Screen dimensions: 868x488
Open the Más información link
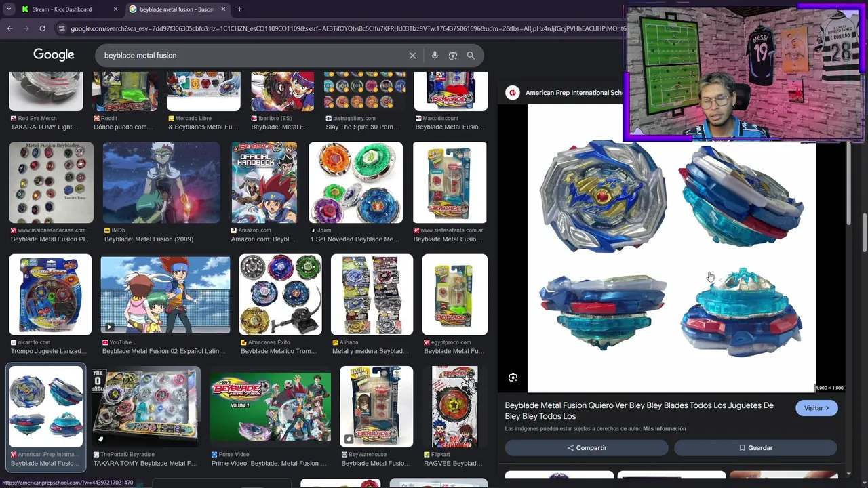pyautogui.click(x=664, y=429)
